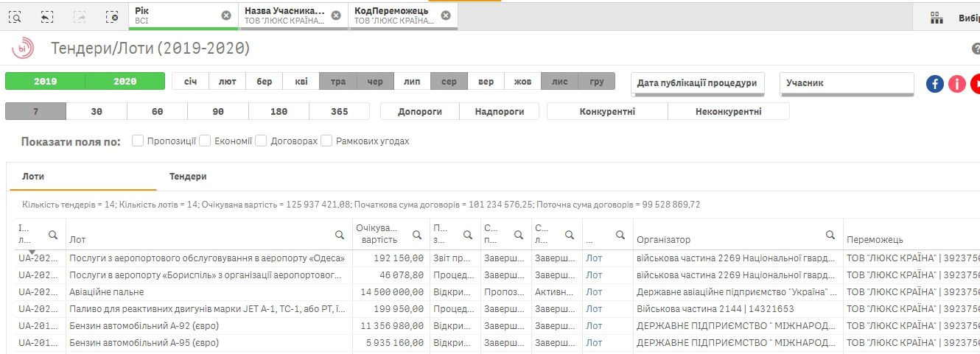
Task: Open the selections tool grid icon
Action: (937, 18)
